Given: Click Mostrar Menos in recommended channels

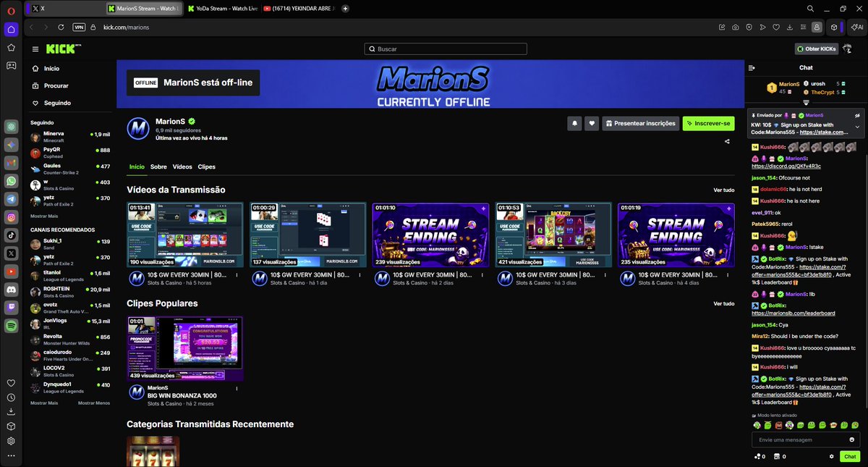Looking at the screenshot, I should click(94, 403).
